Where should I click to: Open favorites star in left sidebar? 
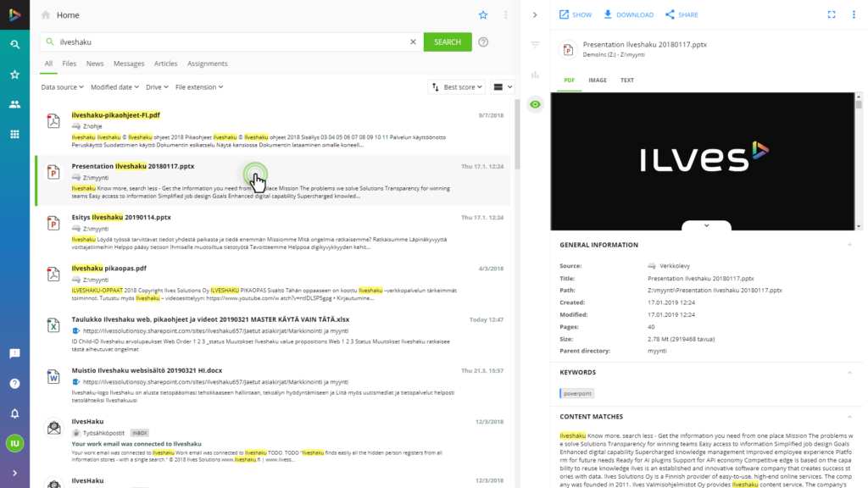tap(15, 75)
